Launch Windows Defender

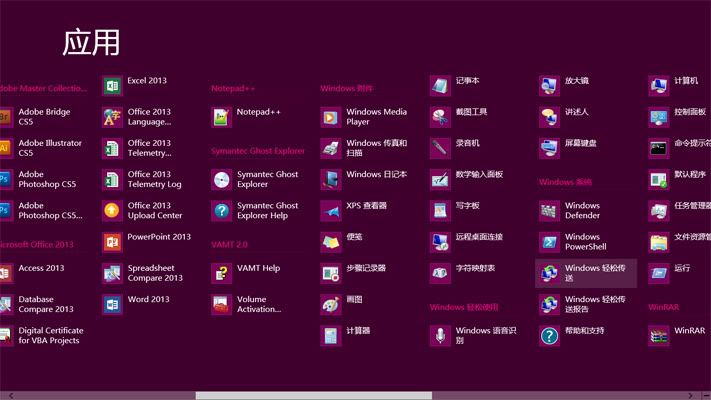570,211
